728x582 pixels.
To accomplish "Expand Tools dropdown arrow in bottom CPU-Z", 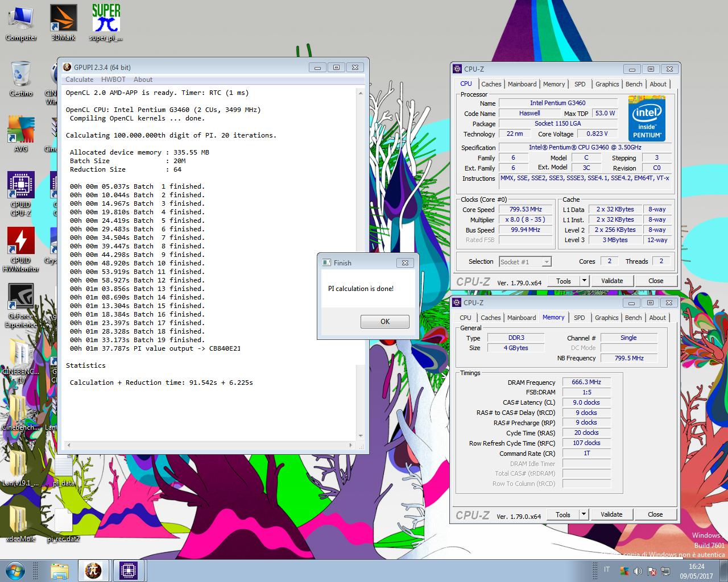I will [584, 514].
